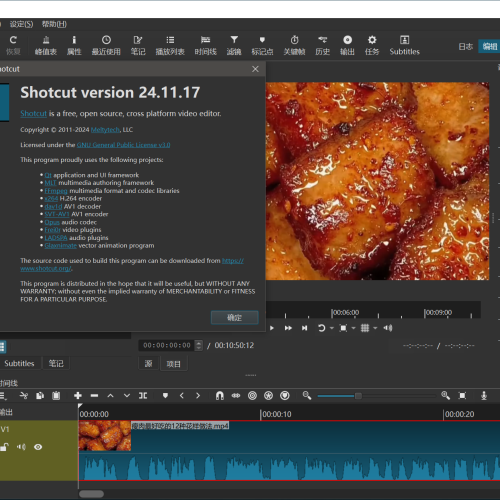Expand the zoom fit dropdown arrow
The image size is (500, 500).
353,328
